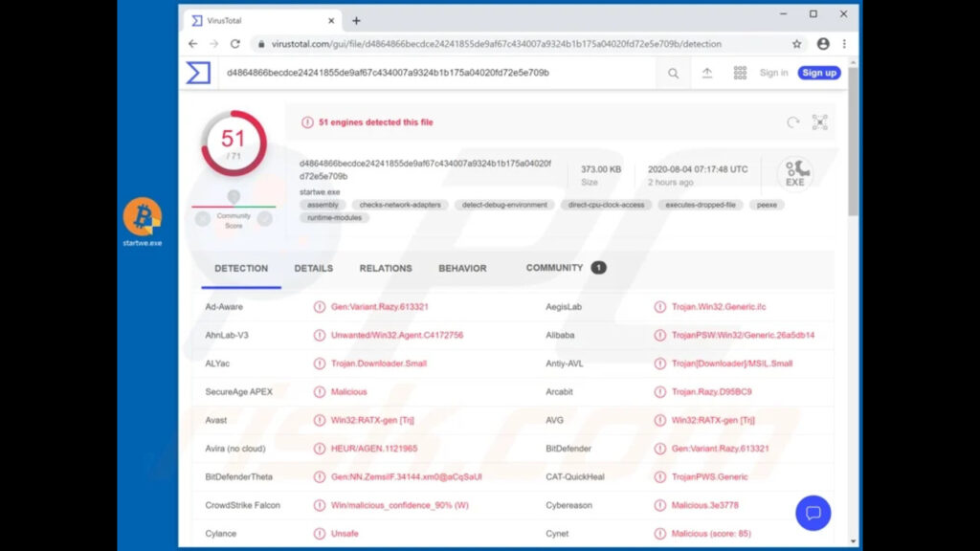Click the direct-cpu-clock-access tag
The image size is (980, 551).
[606, 205]
